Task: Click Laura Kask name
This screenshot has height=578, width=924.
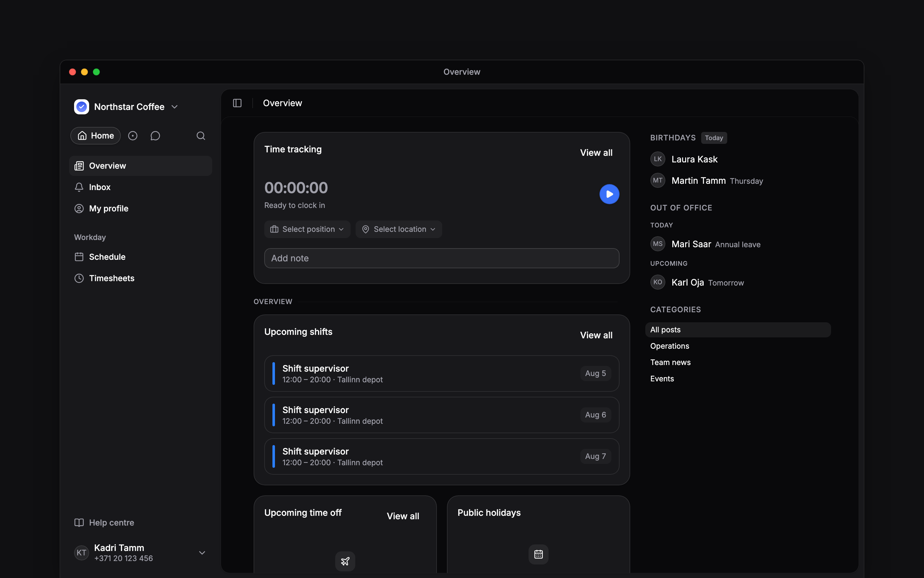Action: 694,159
